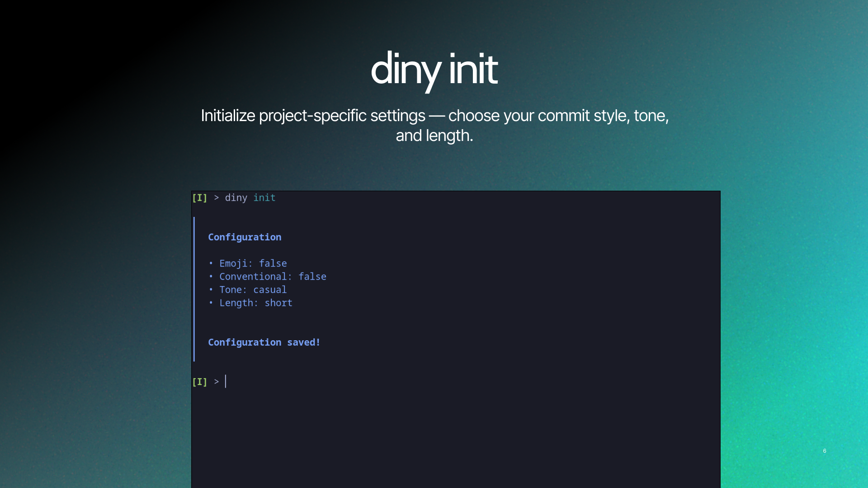The height and width of the screenshot is (488, 868).
Task: Toggle the Emoji: false setting
Action: pyautogui.click(x=253, y=263)
